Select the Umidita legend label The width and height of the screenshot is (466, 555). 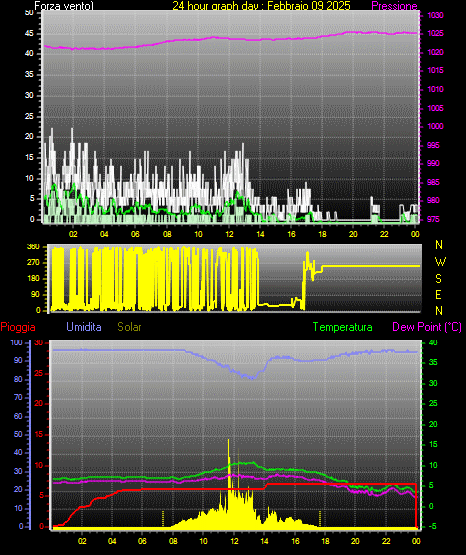pos(84,327)
